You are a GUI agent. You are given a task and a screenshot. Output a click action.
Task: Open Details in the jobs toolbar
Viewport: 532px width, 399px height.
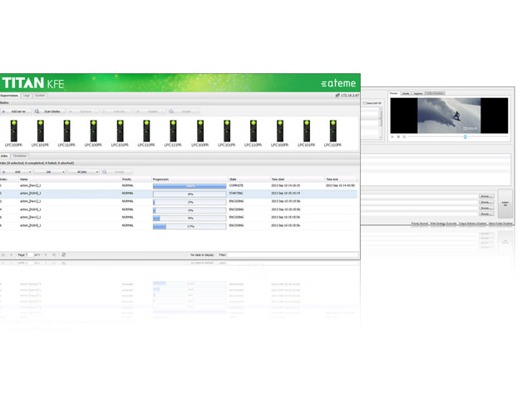pos(116,172)
